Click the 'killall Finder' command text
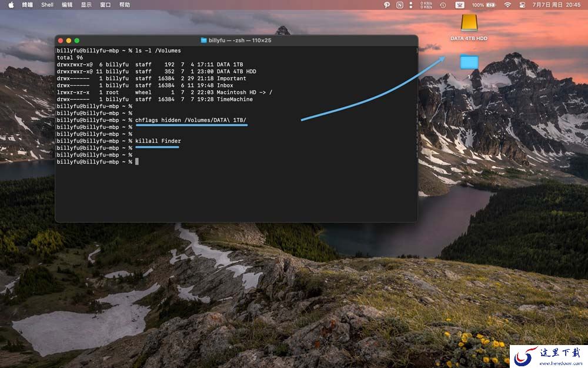 tap(158, 141)
